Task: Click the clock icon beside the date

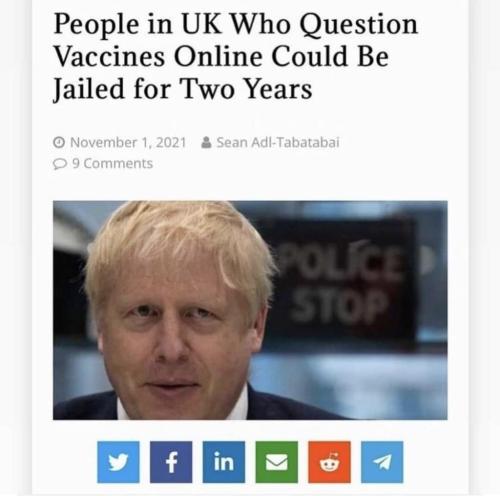Action: [x=59, y=142]
